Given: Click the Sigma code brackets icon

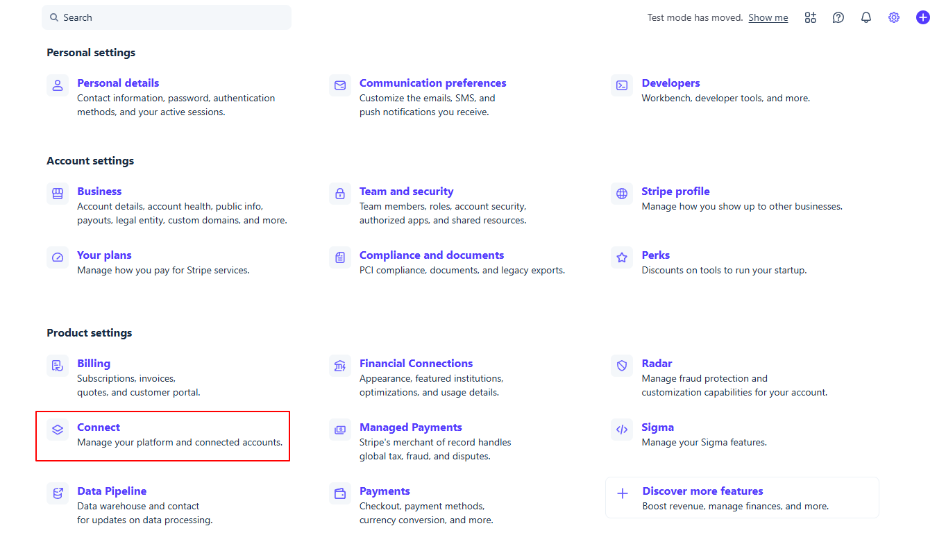Looking at the screenshot, I should 622,429.
